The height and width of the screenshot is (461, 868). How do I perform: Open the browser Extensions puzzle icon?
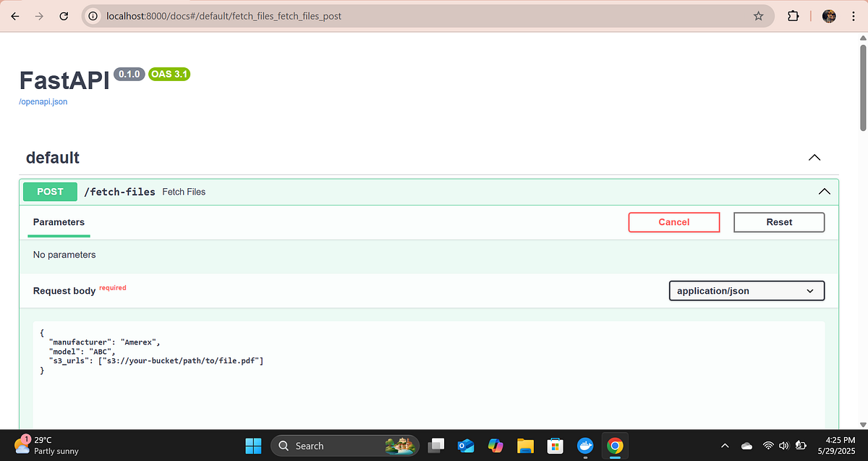pyautogui.click(x=793, y=15)
